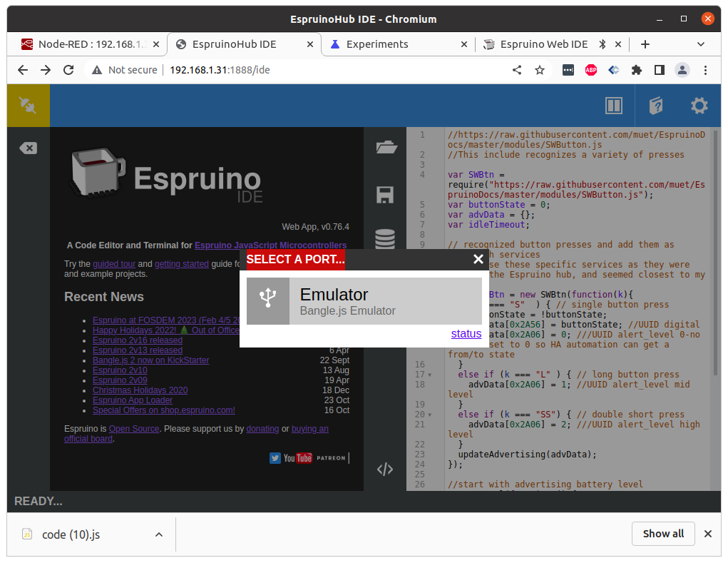The image size is (728, 563).
Task: Reload the EspruinoHub IDE page
Action: (x=68, y=70)
